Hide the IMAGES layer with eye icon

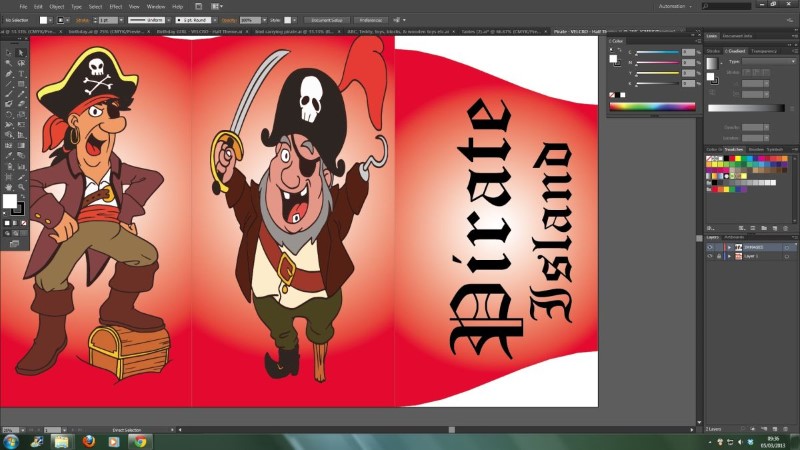(710, 247)
